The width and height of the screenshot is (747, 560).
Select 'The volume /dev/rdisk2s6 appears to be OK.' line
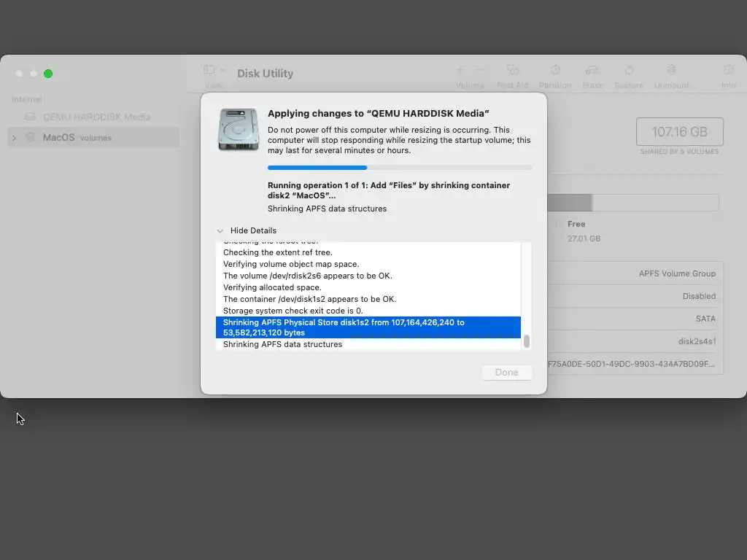(368, 276)
